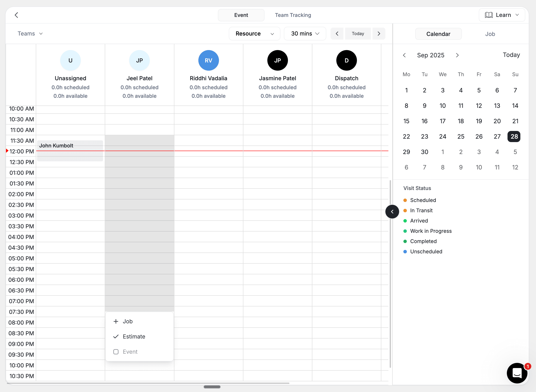The width and height of the screenshot is (536, 392).
Task: Click the Today button in the toolbar
Action: (358, 33)
